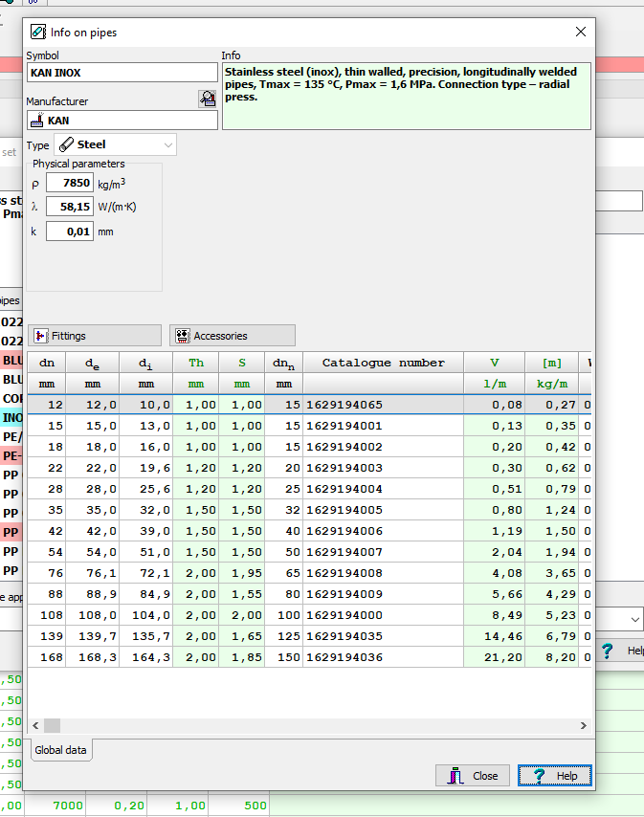The image size is (644, 817).
Task: Click the horizontal scrollbar thumb
Action: click(x=52, y=725)
